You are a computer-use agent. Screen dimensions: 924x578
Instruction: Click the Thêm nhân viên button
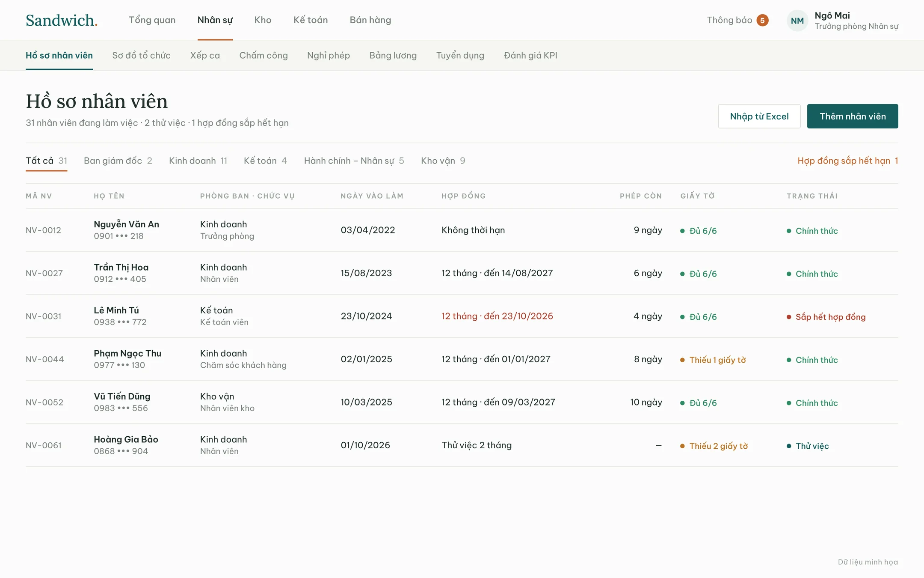click(853, 116)
